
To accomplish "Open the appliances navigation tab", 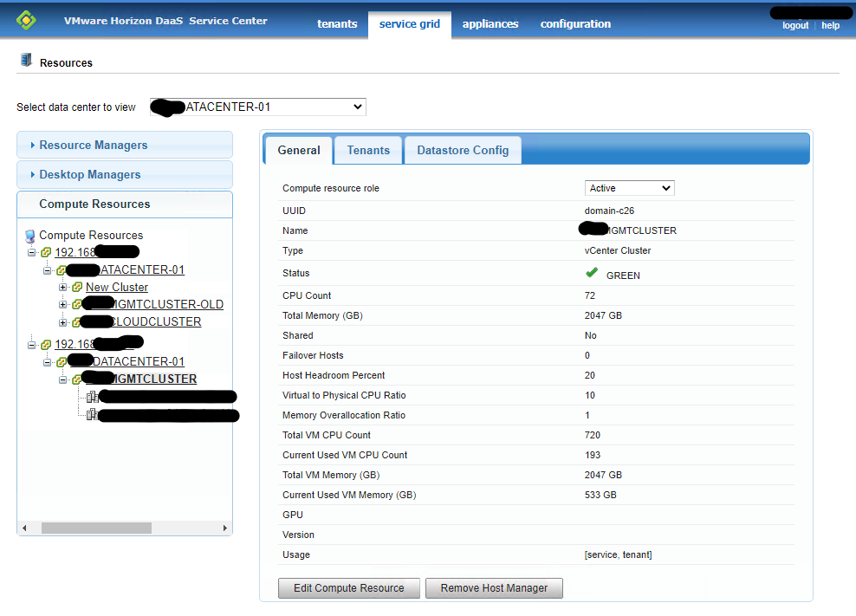I will click(490, 24).
